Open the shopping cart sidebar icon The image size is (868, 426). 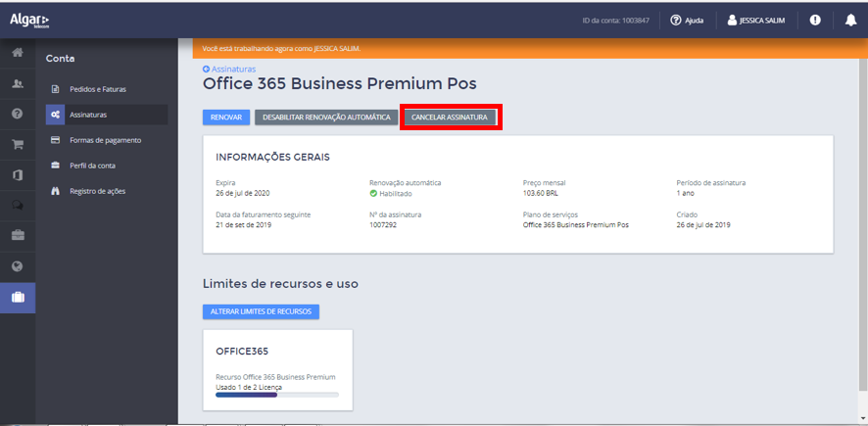click(18, 144)
